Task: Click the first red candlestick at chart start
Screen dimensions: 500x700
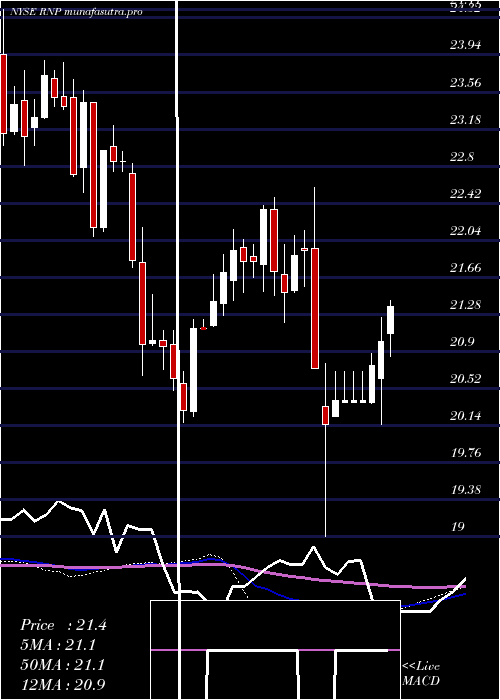Action: tap(4, 94)
